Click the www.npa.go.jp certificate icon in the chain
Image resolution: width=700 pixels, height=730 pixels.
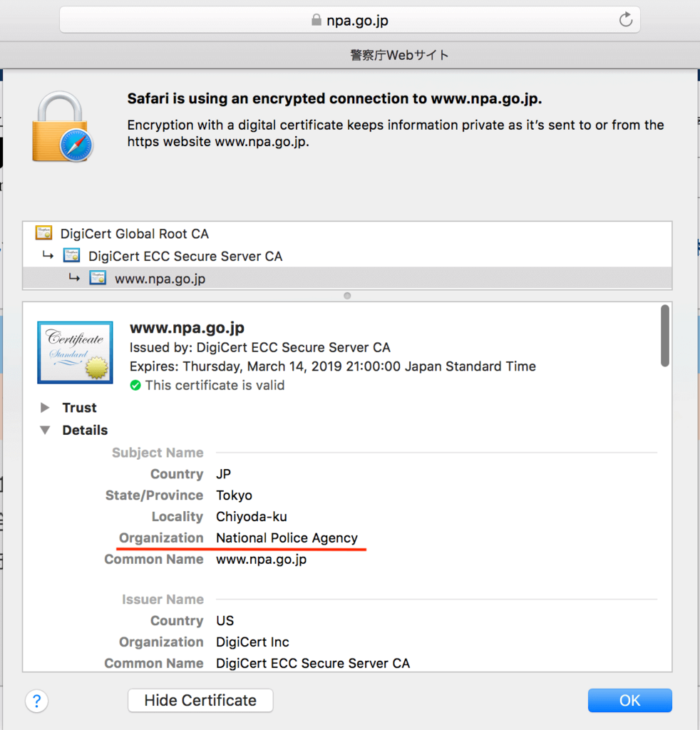(98, 278)
